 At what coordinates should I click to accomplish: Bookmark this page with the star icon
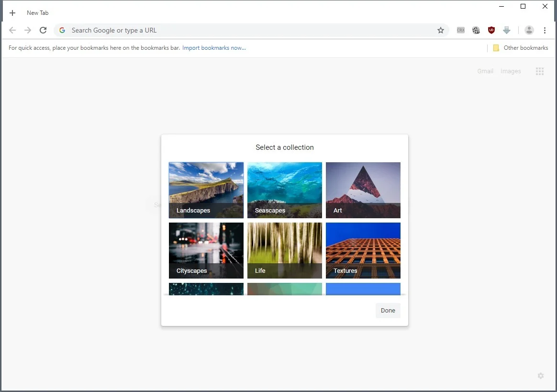tap(441, 30)
